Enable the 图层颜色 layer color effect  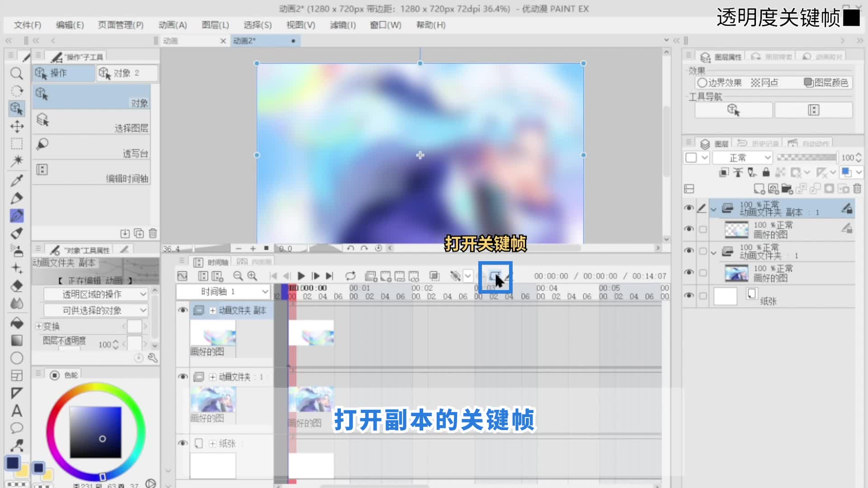[x=826, y=83]
